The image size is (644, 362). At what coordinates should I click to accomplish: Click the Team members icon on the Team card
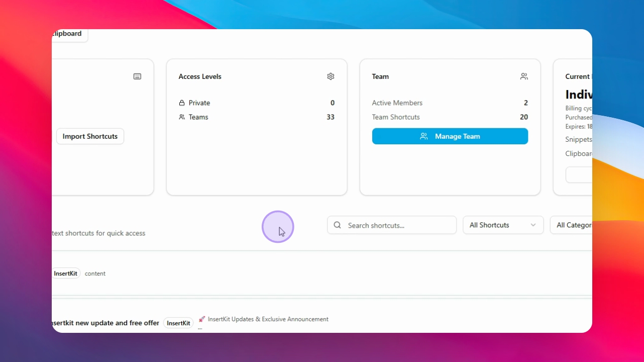pos(524,76)
